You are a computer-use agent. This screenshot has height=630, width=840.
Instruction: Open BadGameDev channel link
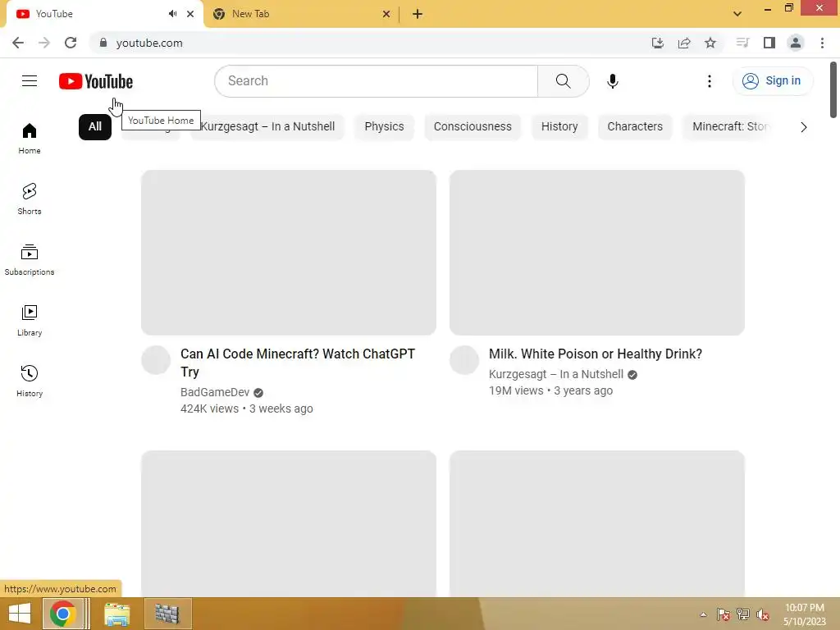(215, 392)
